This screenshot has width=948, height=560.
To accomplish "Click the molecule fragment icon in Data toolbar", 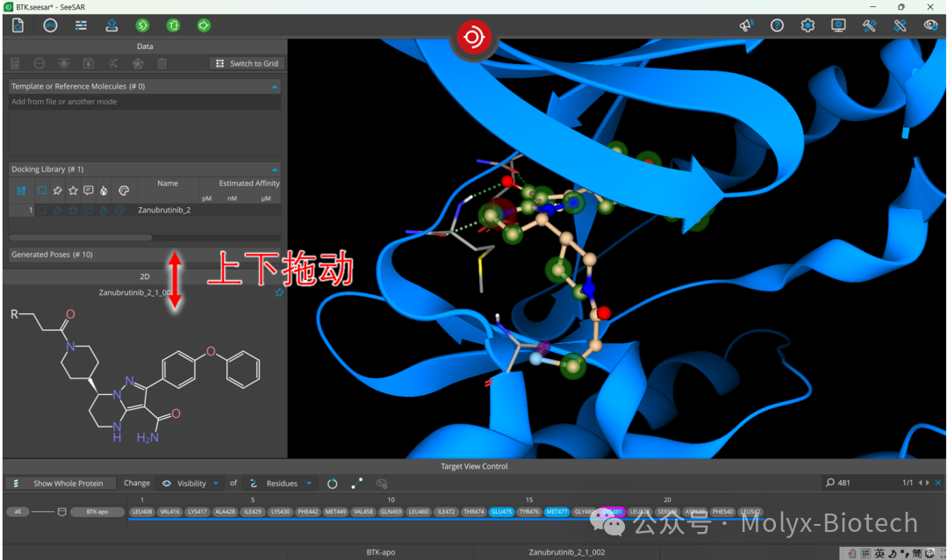I will 113,63.
